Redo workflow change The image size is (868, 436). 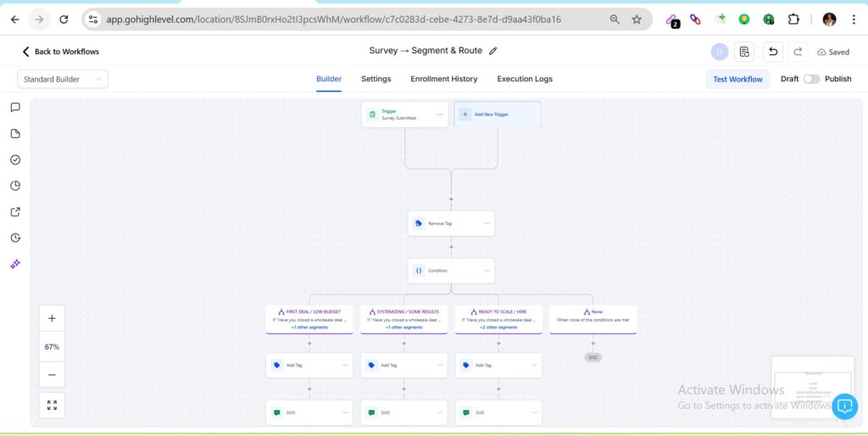pyautogui.click(x=798, y=52)
